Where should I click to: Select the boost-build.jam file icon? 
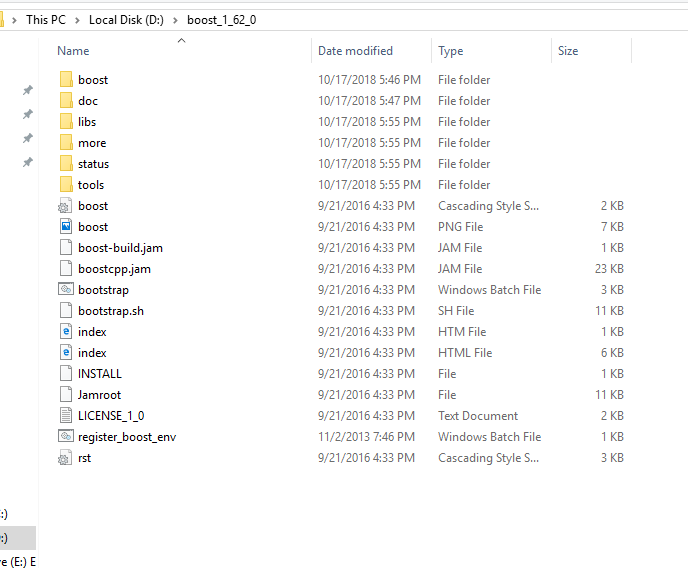pyautogui.click(x=65, y=248)
